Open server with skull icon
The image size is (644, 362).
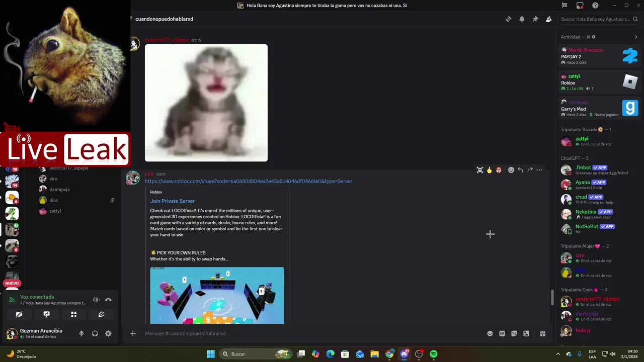point(12,261)
